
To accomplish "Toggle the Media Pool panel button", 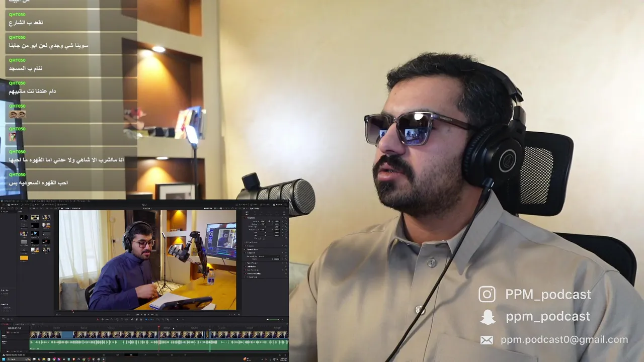I will point(13,205).
